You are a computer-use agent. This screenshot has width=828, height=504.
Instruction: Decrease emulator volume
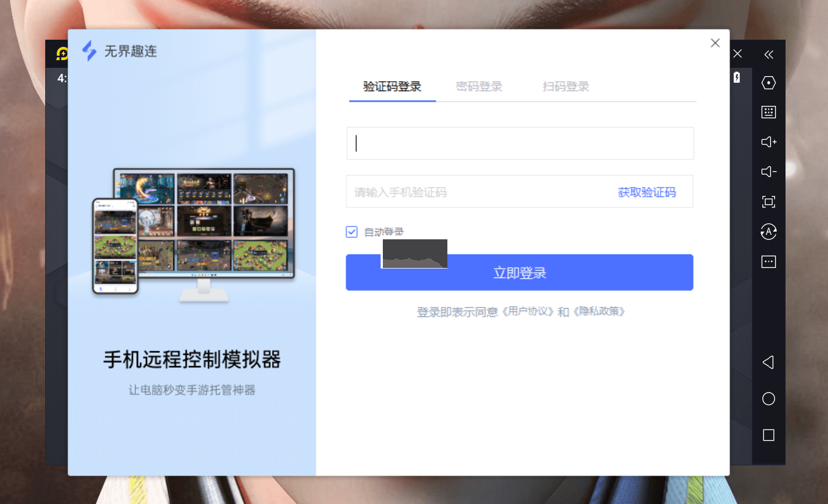click(768, 171)
